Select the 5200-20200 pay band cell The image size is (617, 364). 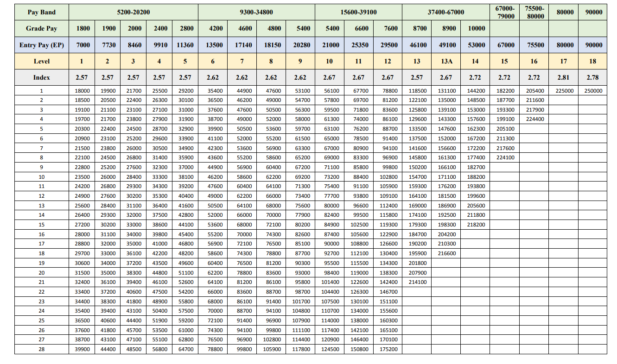click(x=134, y=12)
